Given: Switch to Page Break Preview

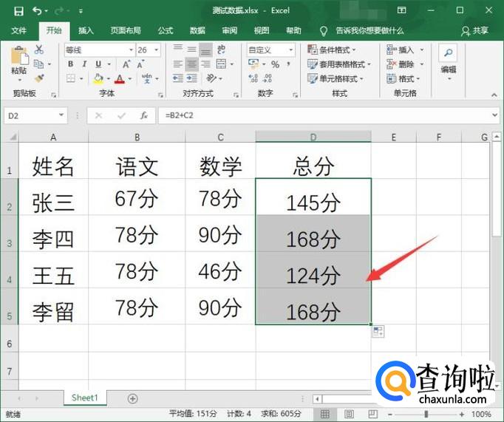Looking at the screenshot, I should point(373,414).
